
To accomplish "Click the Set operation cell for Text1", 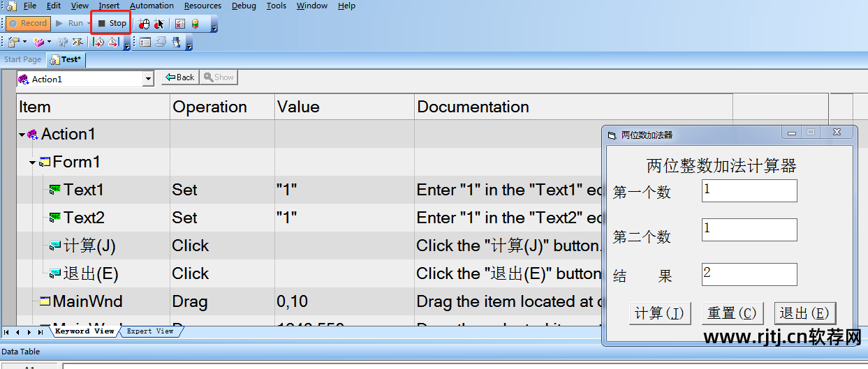I will (222, 190).
